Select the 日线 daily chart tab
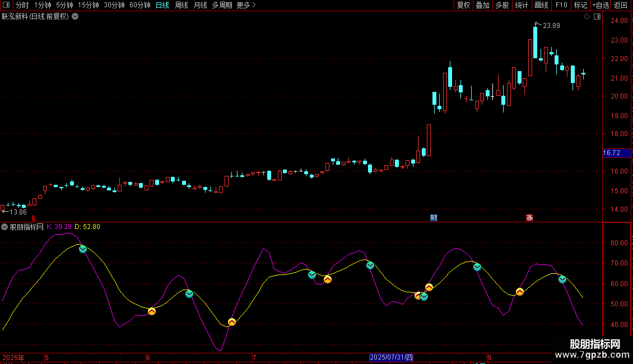Screen dimensions: 633x364 162,5
